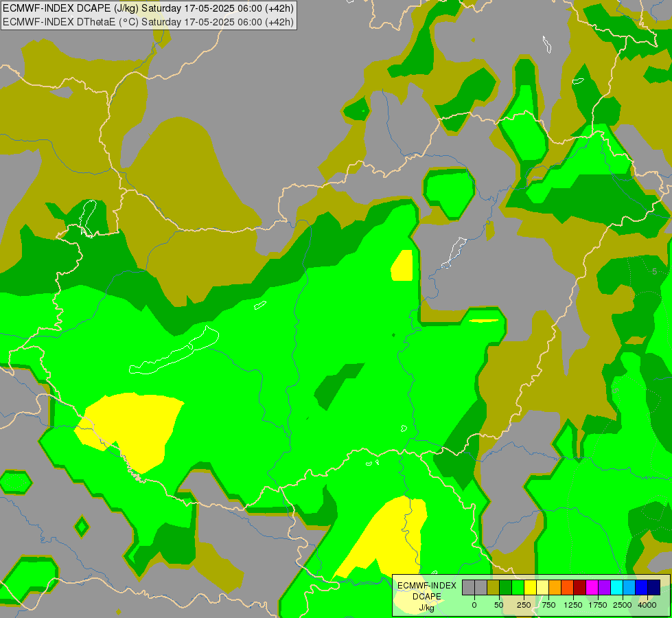Click the legend tick label '0'
The image size is (672, 618).
pos(474,605)
